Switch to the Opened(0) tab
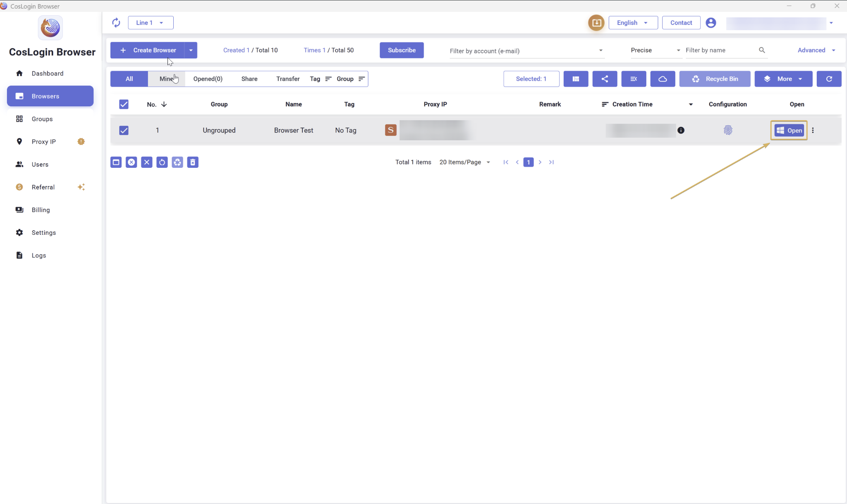 208,79
